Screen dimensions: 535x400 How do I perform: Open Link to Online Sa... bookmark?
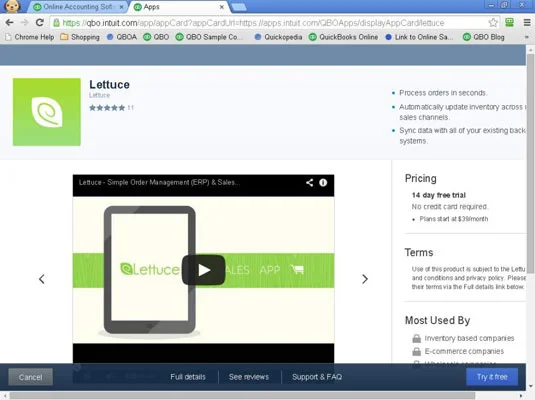(x=419, y=37)
